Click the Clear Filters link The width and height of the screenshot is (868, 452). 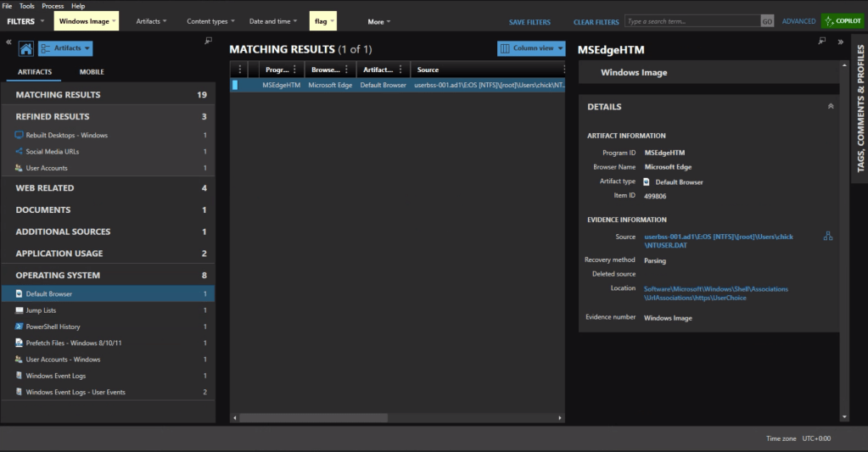click(596, 22)
